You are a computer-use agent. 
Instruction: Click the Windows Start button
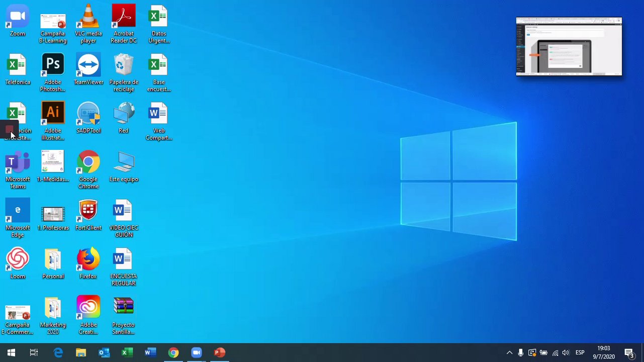[11, 352]
